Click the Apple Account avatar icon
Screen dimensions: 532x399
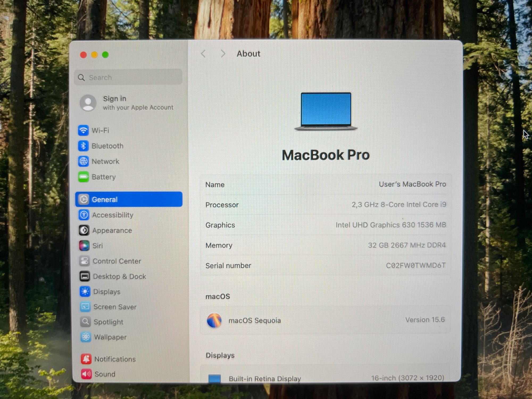[x=88, y=103]
